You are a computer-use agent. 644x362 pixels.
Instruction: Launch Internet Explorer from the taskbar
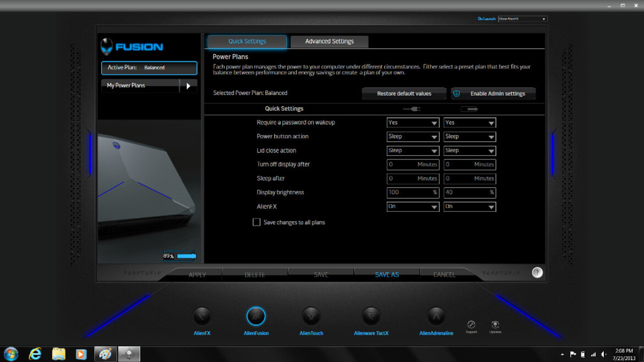[35, 354]
